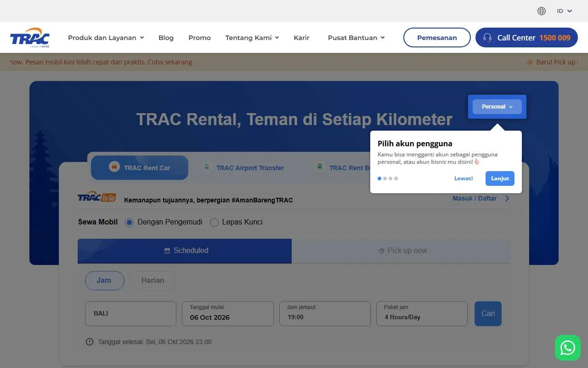Click the tour step indicator dots

388,178
